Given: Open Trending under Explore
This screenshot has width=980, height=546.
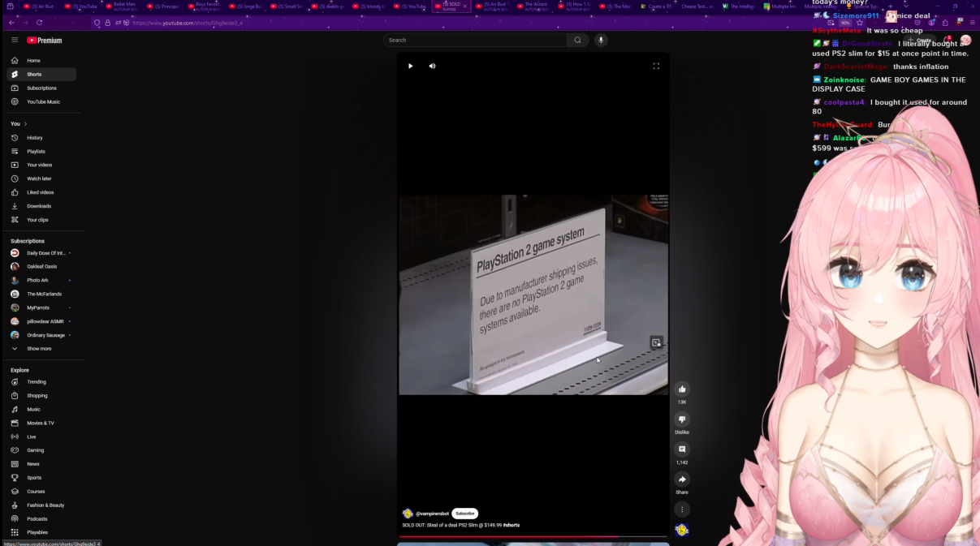Looking at the screenshot, I should pos(41,382).
